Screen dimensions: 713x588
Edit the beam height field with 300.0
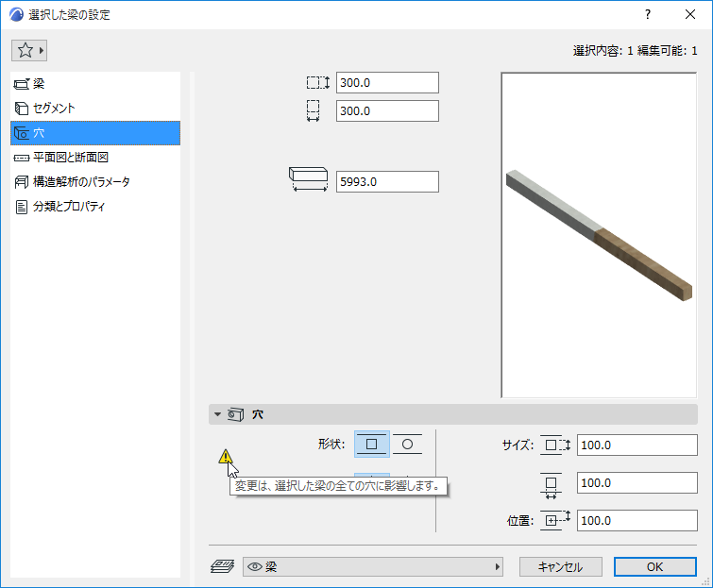click(387, 83)
